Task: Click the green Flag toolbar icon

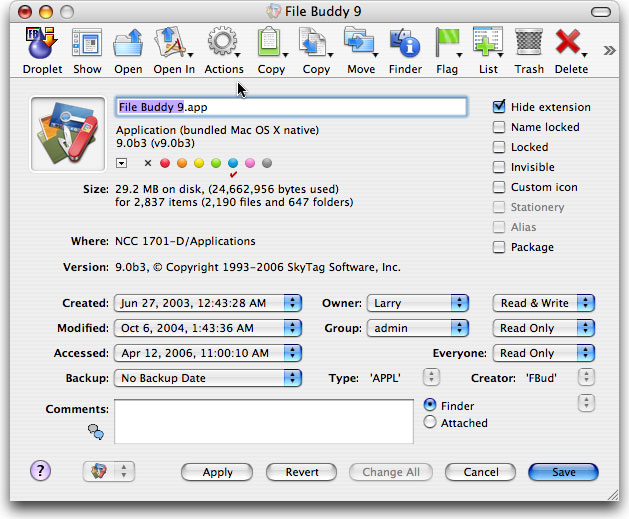Action: (x=447, y=42)
